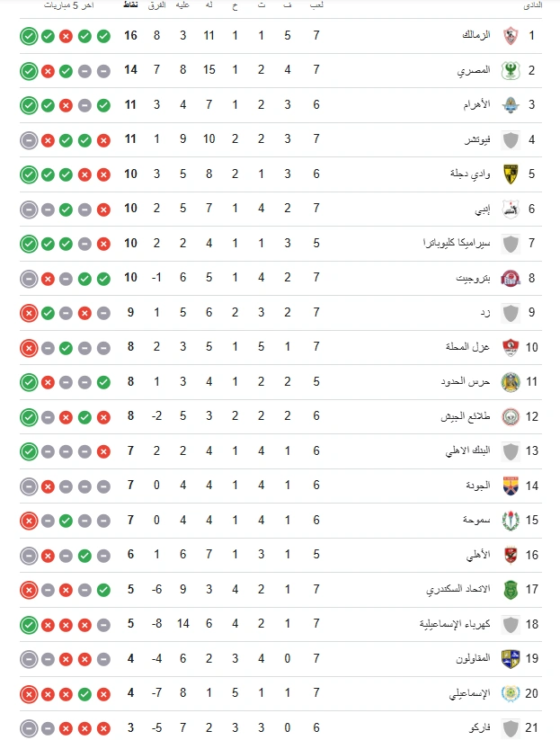Image resolution: width=560 pixels, height=740 pixels.
Task: Click the green win icon in Ismaily's row
Action: pos(84,694)
